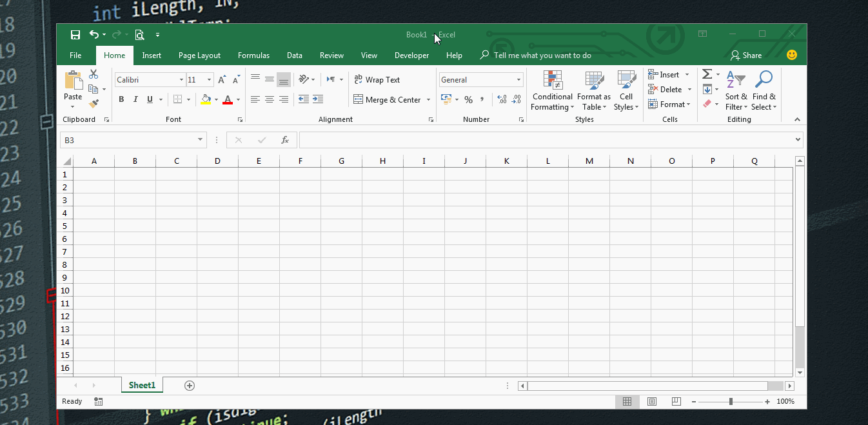
Task: Open the fill color dropdown arrow
Action: [216, 100]
